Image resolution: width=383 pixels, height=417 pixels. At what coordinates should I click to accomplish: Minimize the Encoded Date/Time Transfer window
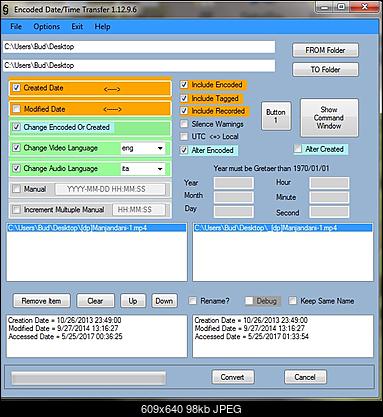pos(325,7)
